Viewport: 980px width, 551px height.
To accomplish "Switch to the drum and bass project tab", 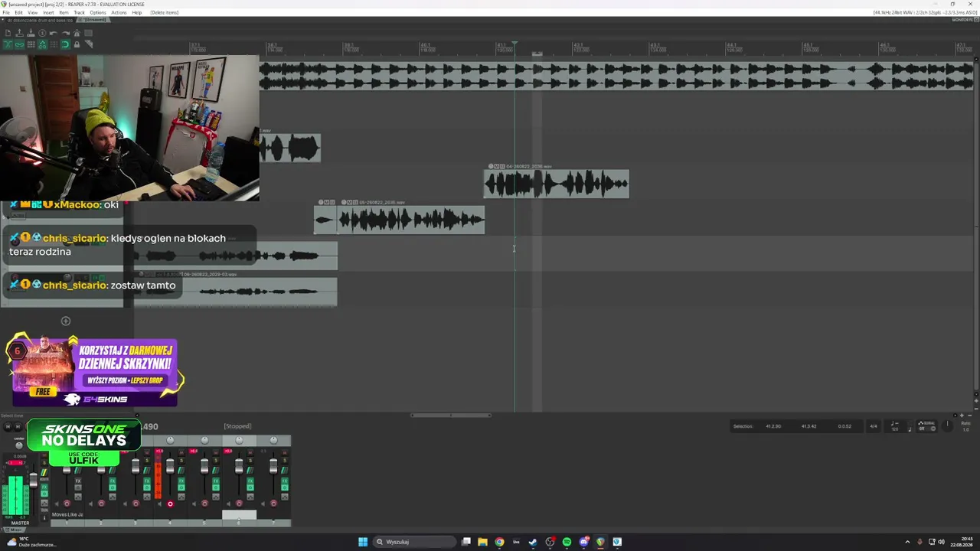I will pyautogui.click(x=38, y=20).
